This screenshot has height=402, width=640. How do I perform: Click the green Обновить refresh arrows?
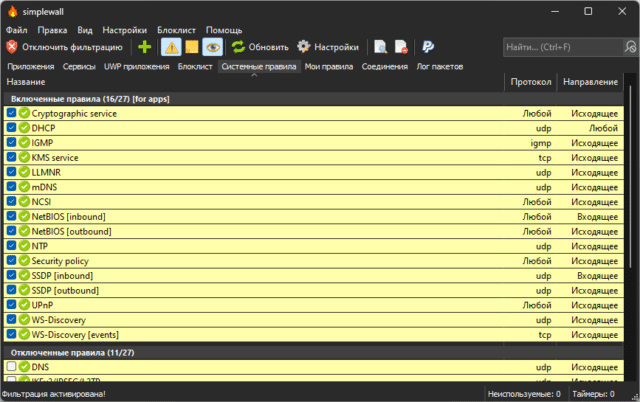tap(238, 47)
